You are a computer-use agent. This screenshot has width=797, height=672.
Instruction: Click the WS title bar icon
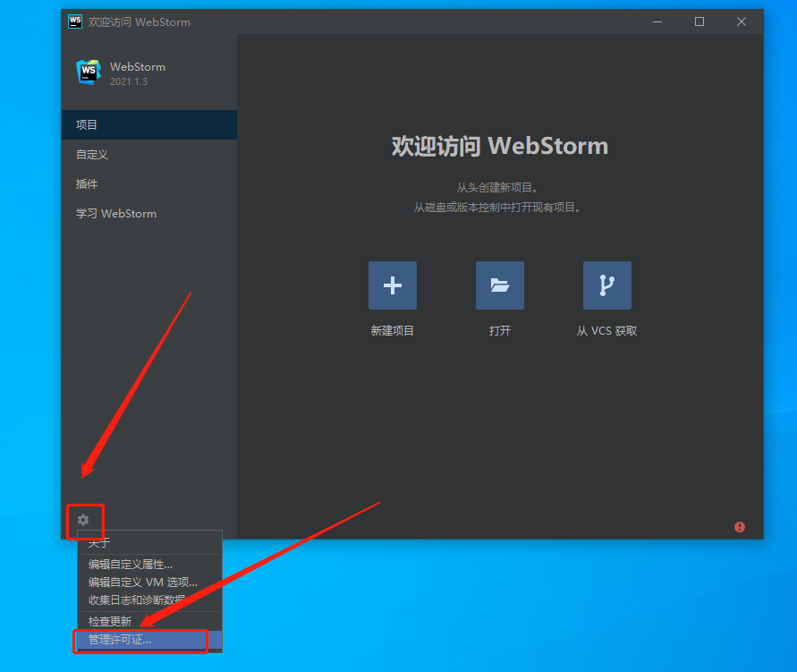[x=75, y=21]
